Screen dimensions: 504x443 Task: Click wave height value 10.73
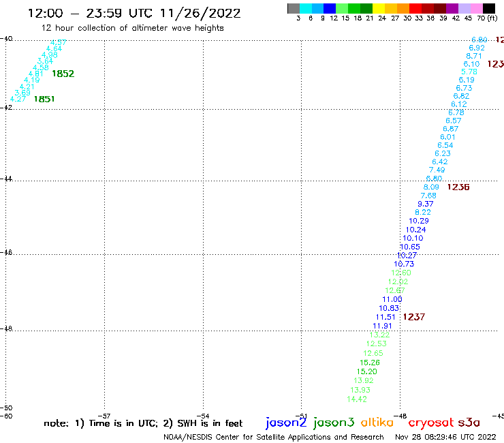404,264
